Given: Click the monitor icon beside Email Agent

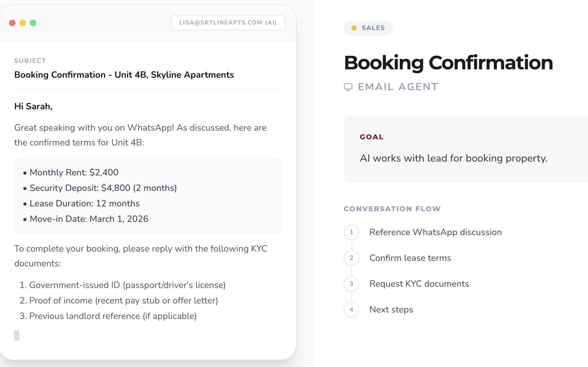Looking at the screenshot, I should point(348,87).
